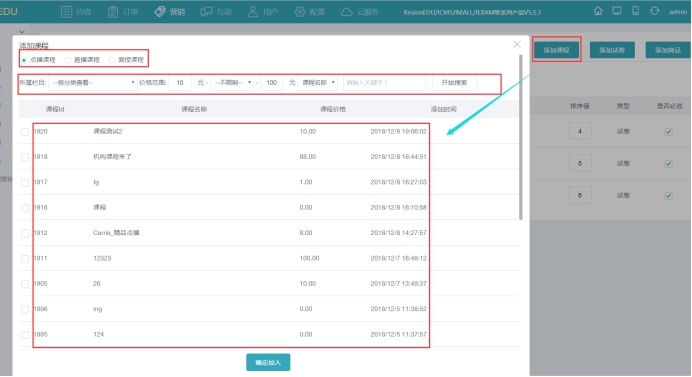Click the home icon in the header
The width and height of the screenshot is (692, 377).
click(598, 11)
